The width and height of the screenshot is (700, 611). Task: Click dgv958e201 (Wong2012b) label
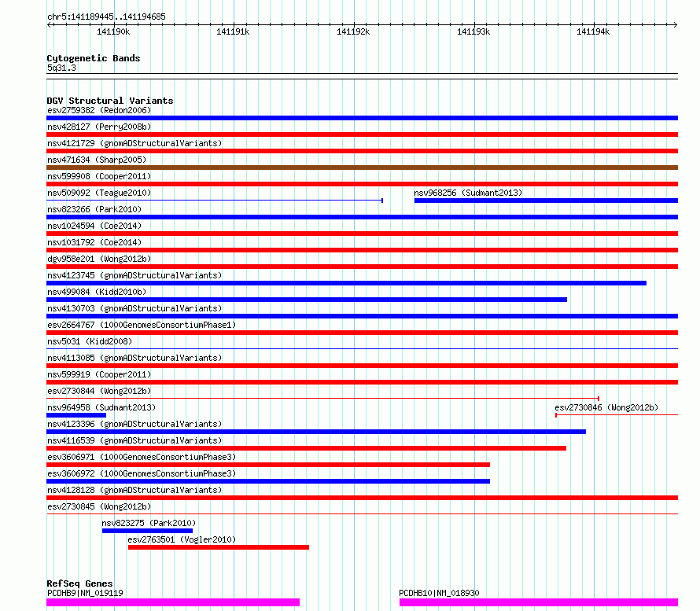point(99,259)
